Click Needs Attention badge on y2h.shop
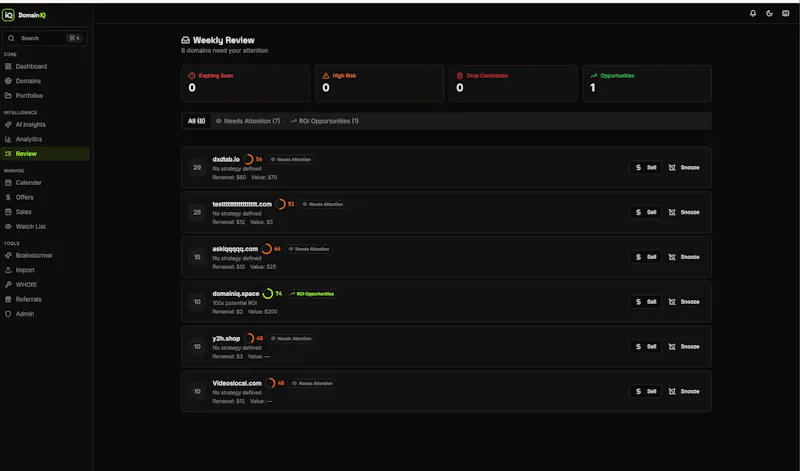The width and height of the screenshot is (800, 471). click(291, 338)
